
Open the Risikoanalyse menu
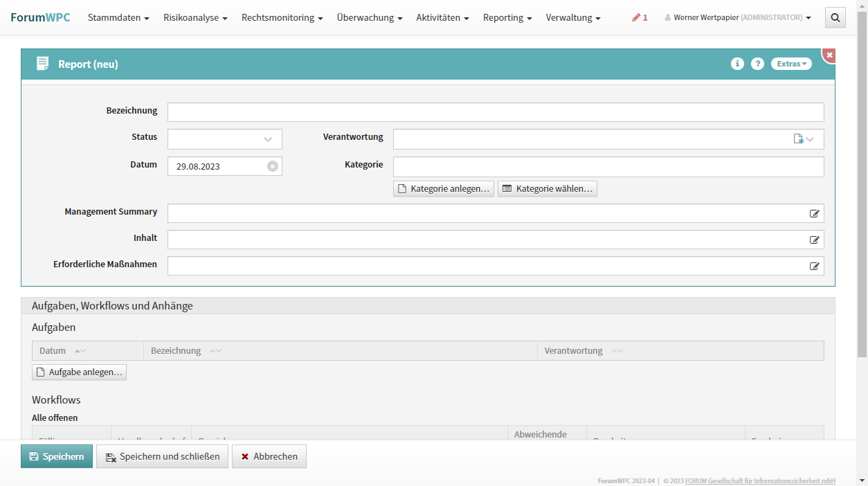[195, 18]
